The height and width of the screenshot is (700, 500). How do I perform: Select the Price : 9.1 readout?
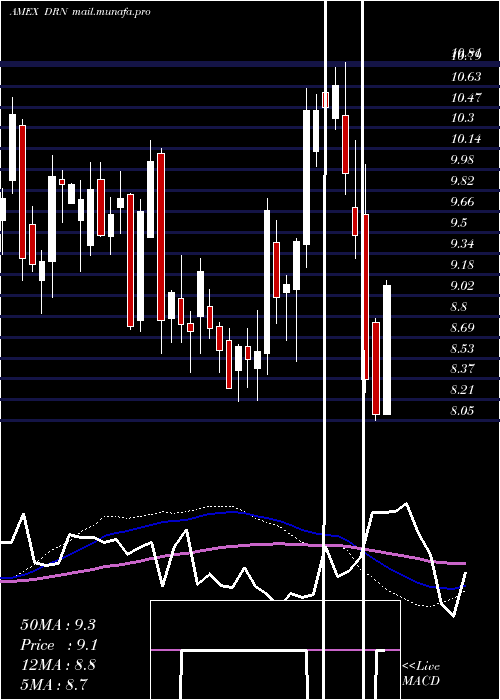[59, 645]
